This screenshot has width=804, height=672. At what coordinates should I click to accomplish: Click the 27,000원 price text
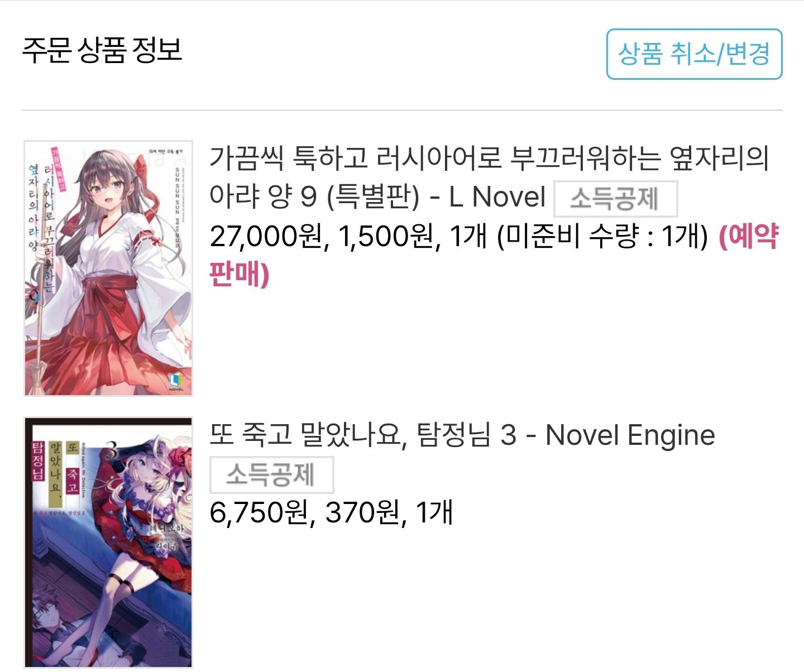[x=265, y=237]
